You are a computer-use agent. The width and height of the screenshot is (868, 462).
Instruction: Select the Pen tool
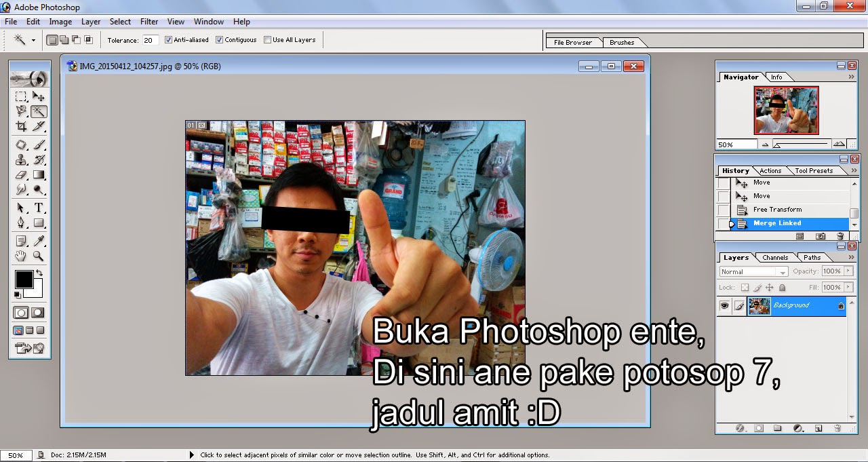coord(21,223)
